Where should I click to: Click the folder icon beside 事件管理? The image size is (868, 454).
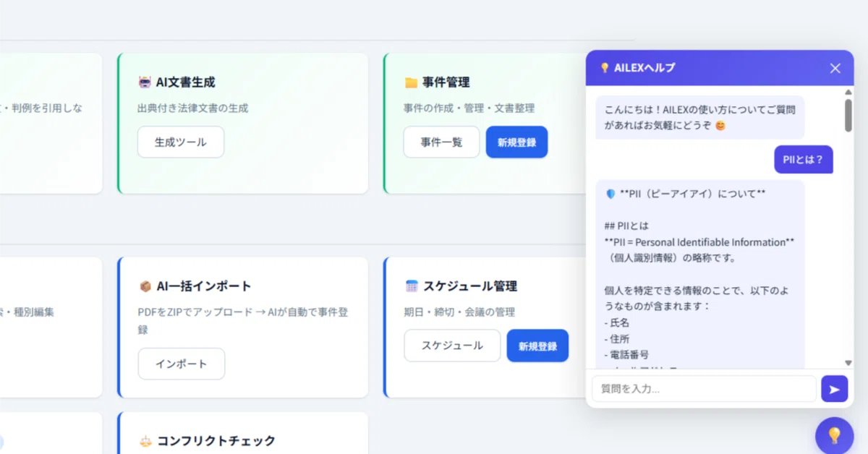coord(411,82)
